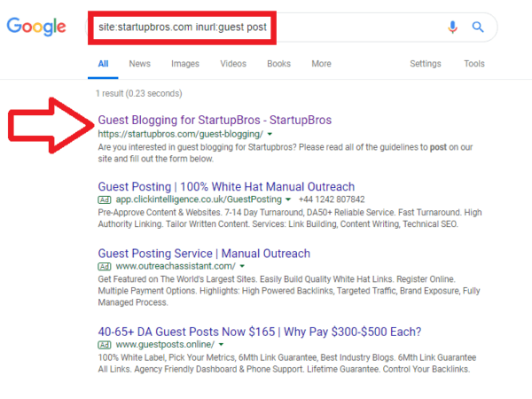The height and width of the screenshot is (399, 532).
Task: Open the Videos tab
Action: (x=233, y=64)
